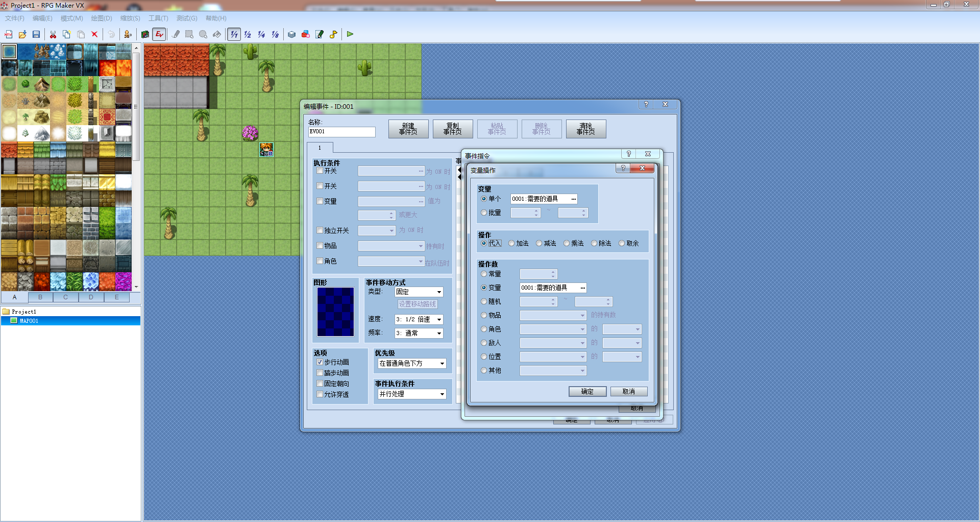Click the 新建事件页 button
Screen dimensions: 980x522
[x=408, y=129]
